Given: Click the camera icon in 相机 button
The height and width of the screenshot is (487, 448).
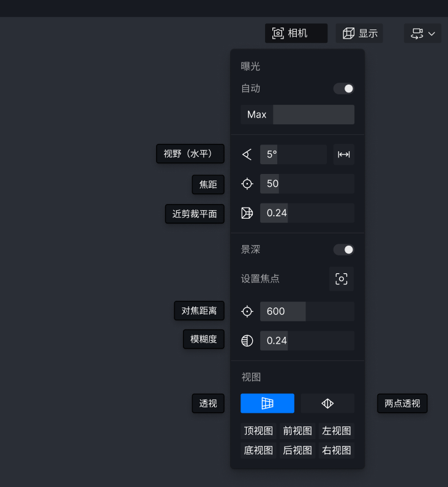Looking at the screenshot, I should click(278, 33).
